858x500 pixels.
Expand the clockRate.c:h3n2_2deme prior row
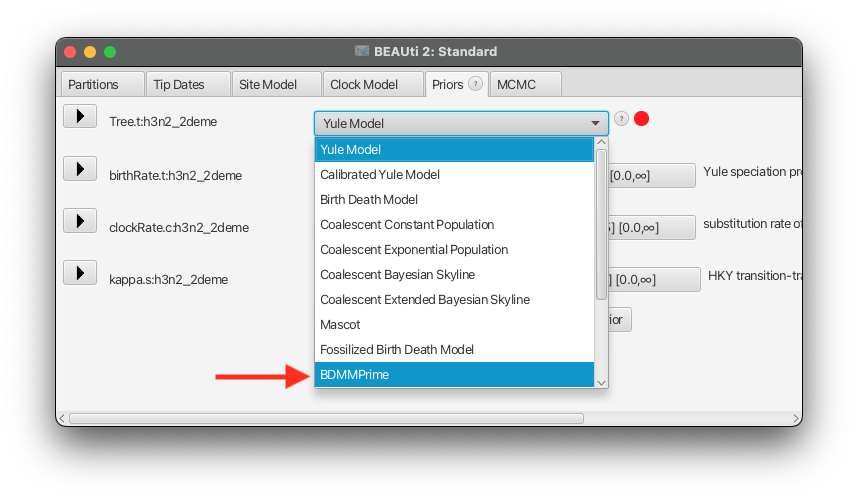tap(80, 220)
